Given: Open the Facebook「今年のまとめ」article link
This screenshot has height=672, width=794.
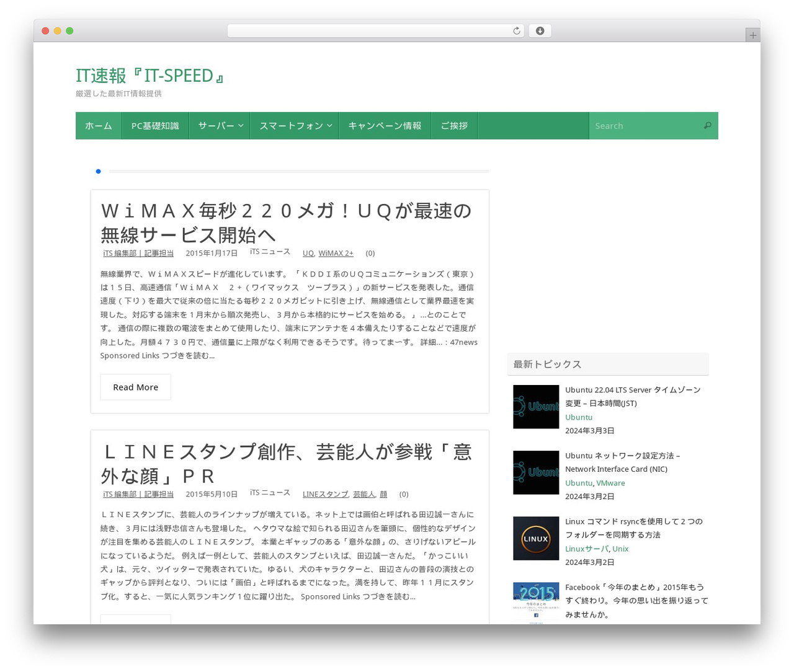Looking at the screenshot, I should [x=636, y=601].
